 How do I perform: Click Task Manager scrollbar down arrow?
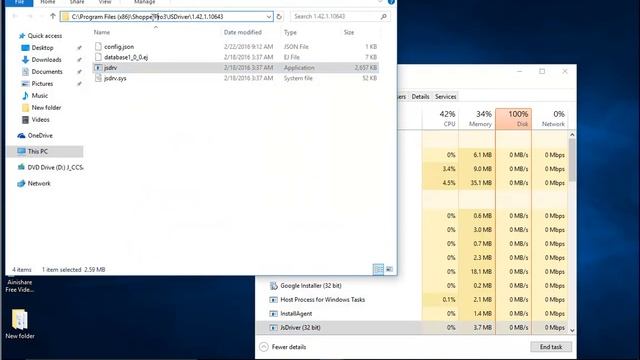coord(572,330)
